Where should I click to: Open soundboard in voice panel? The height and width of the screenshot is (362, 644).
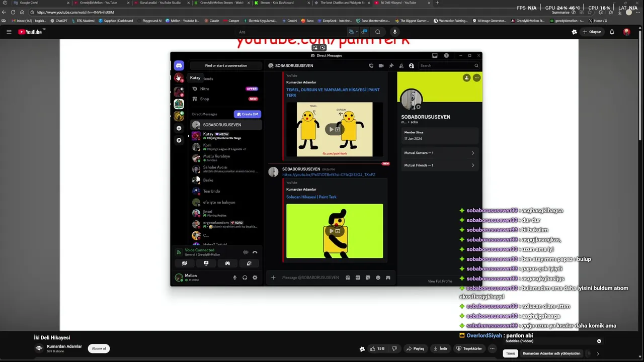(x=249, y=263)
